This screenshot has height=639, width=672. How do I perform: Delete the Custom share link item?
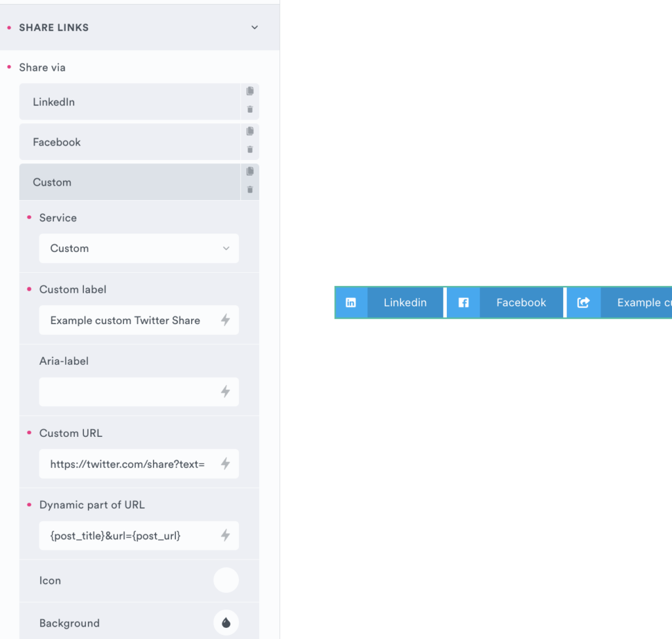[250, 190]
